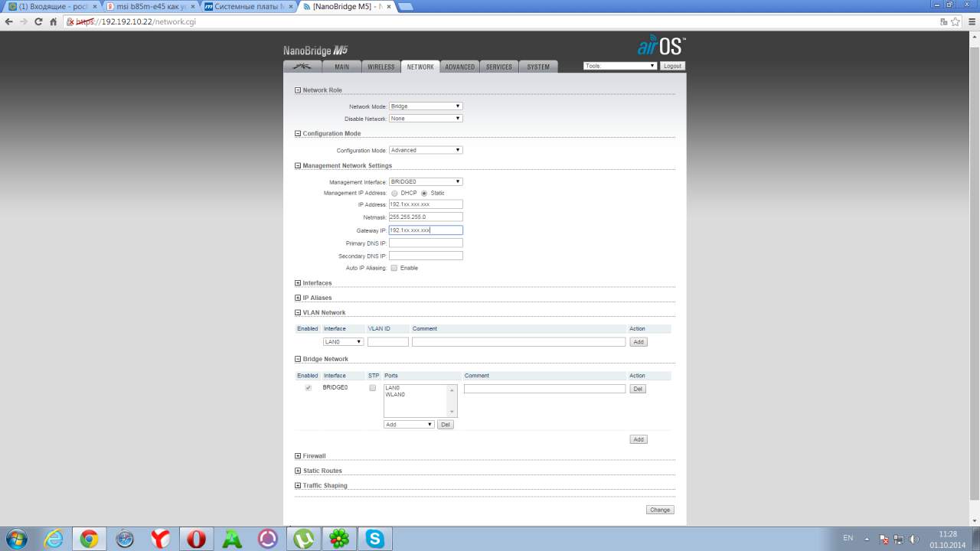
Task: Click the VLAN Comment field
Action: (518, 342)
